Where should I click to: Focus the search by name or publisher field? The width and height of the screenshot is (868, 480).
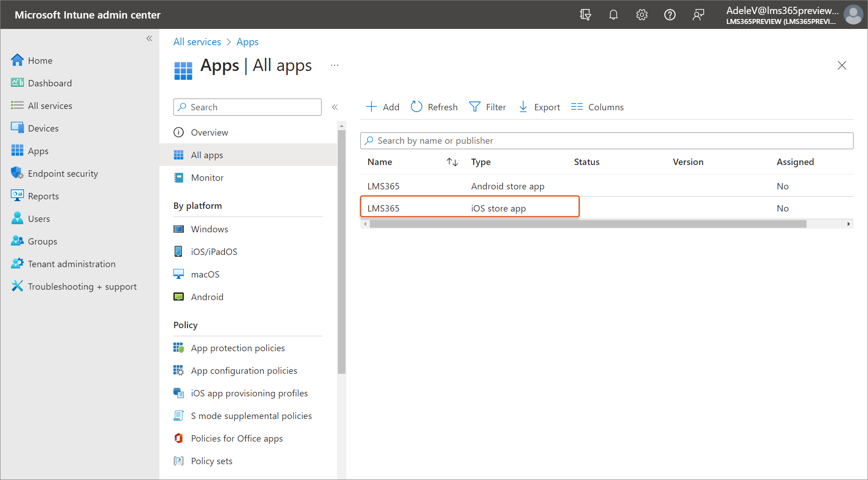[x=607, y=141]
